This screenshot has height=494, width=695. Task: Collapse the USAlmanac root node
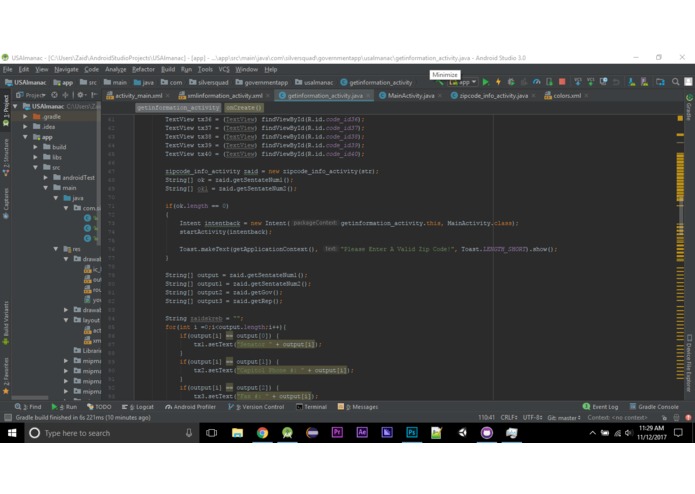tap(16, 106)
